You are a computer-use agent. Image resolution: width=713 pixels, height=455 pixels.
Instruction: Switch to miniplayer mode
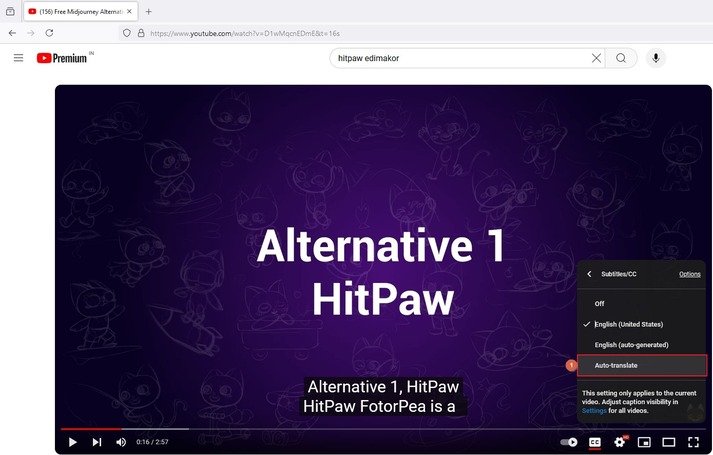pyautogui.click(x=644, y=442)
